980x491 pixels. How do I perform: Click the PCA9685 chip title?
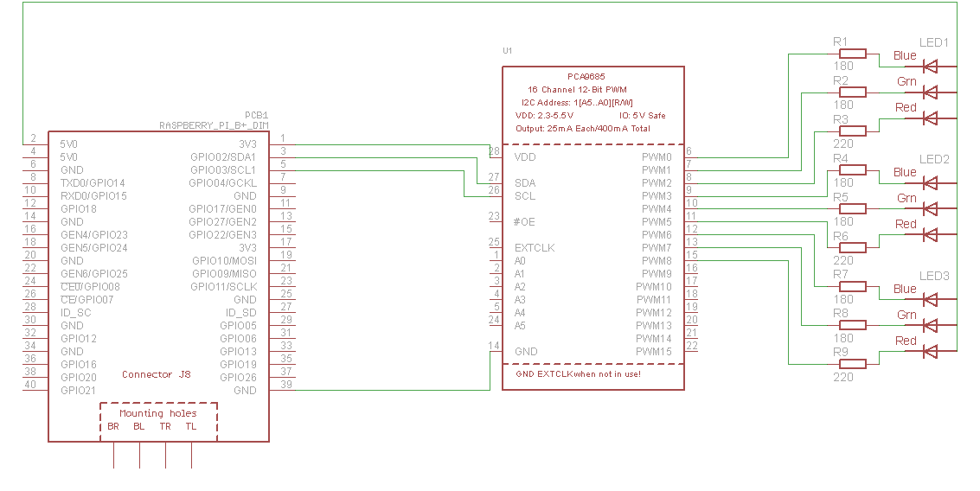(586, 77)
